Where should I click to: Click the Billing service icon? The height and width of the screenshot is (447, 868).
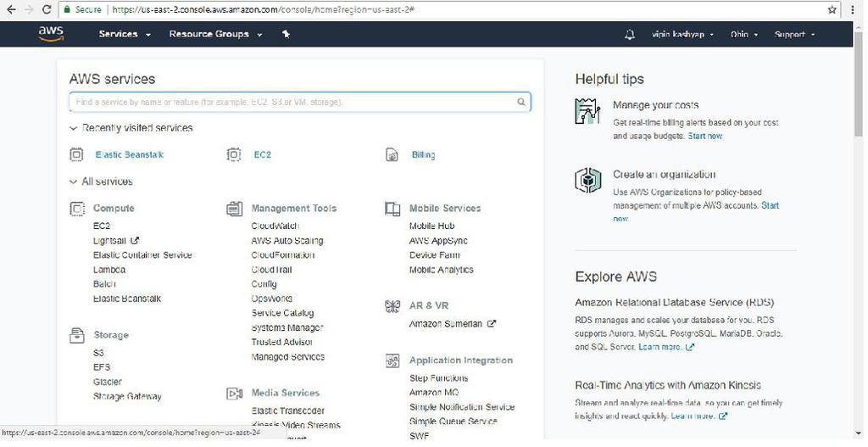click(x=392, y=155)
